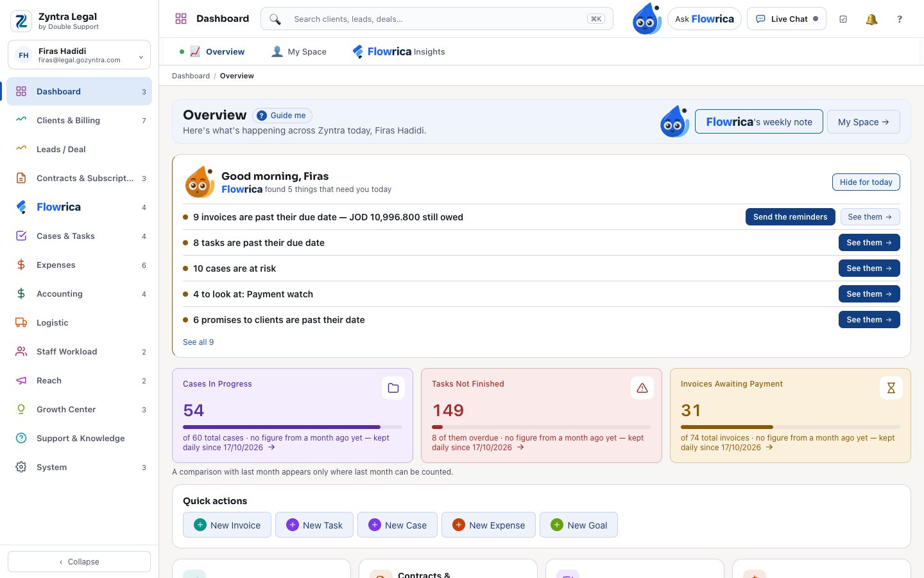The image size is (924, 578).
Task: Click Send the reminders button
Action: click(791, 217)
